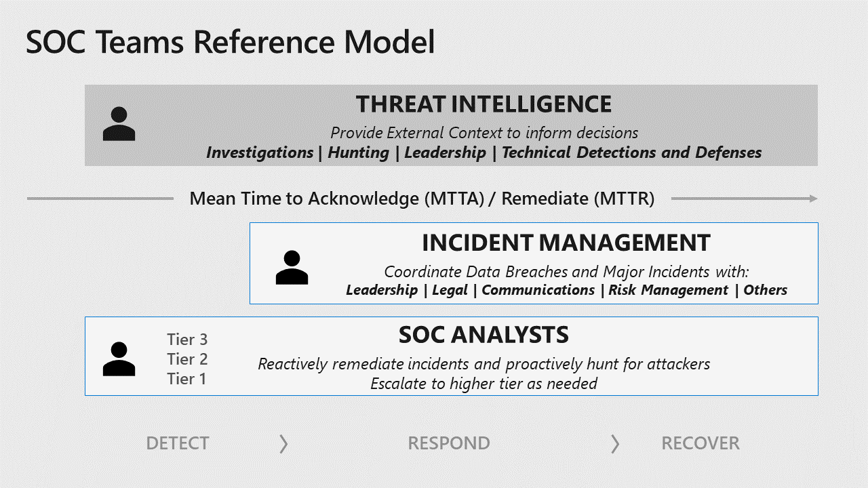
Task: Click the chevron between RESPOND and RECOVER
Action: click(614, 443)
